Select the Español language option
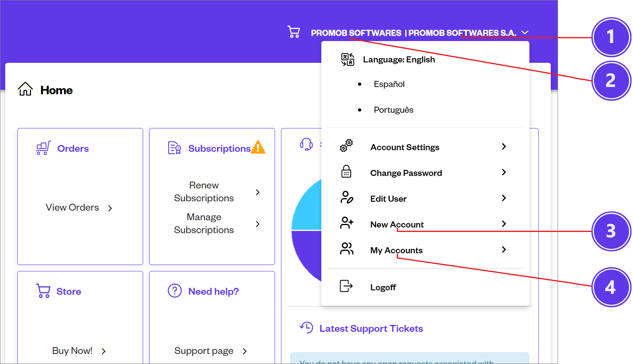The image size is (633, 364). click(389, 84)
